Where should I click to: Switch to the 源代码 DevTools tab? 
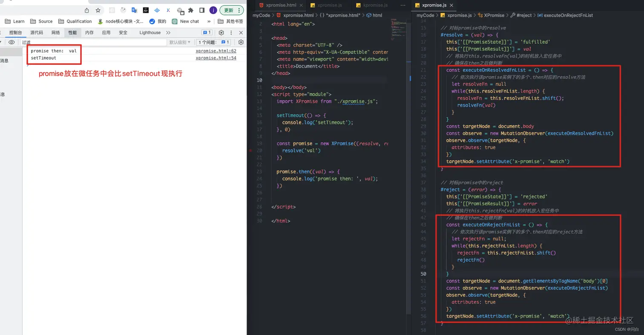[37, 33]
